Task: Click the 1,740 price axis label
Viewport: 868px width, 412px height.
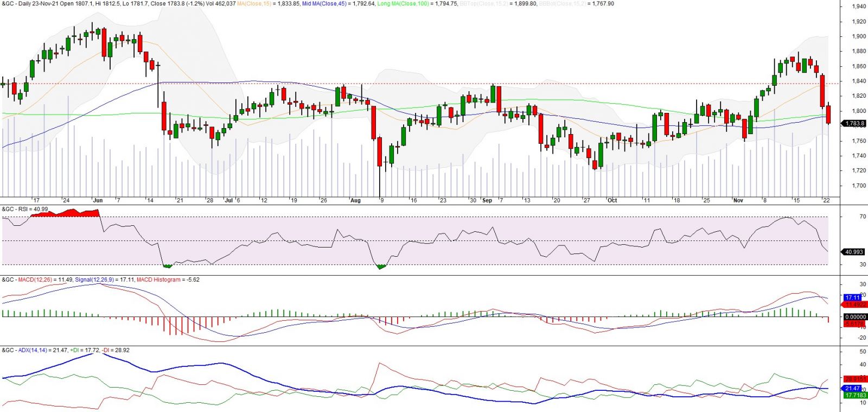Action: point(859,155)
